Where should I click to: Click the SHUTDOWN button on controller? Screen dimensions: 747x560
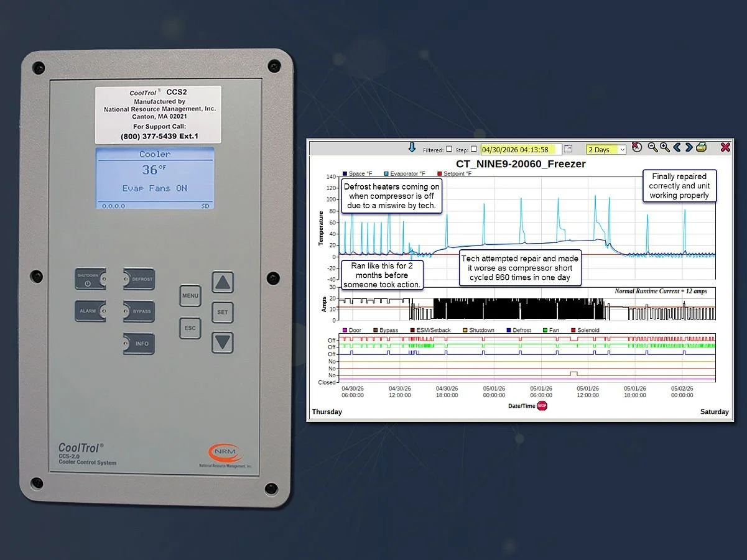click(91, 280)
